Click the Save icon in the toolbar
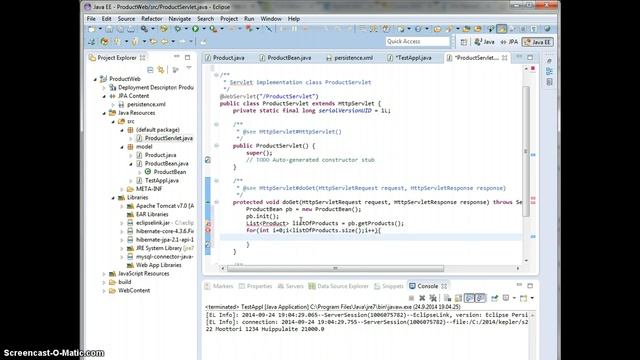Screen dimensions: 640x360 (109, 29)
